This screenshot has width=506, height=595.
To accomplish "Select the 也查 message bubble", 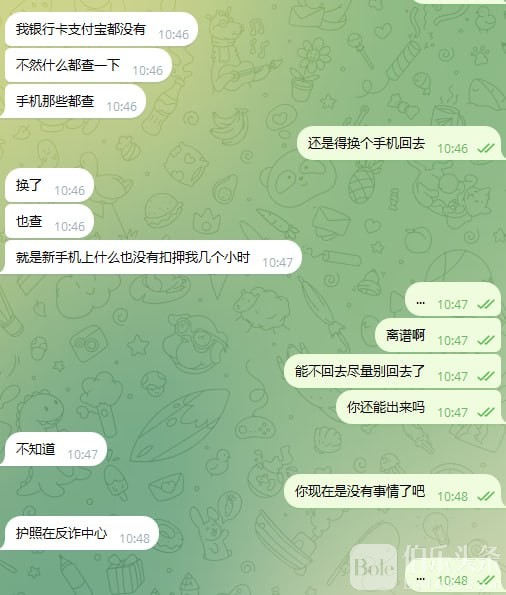I will [49, 221].
